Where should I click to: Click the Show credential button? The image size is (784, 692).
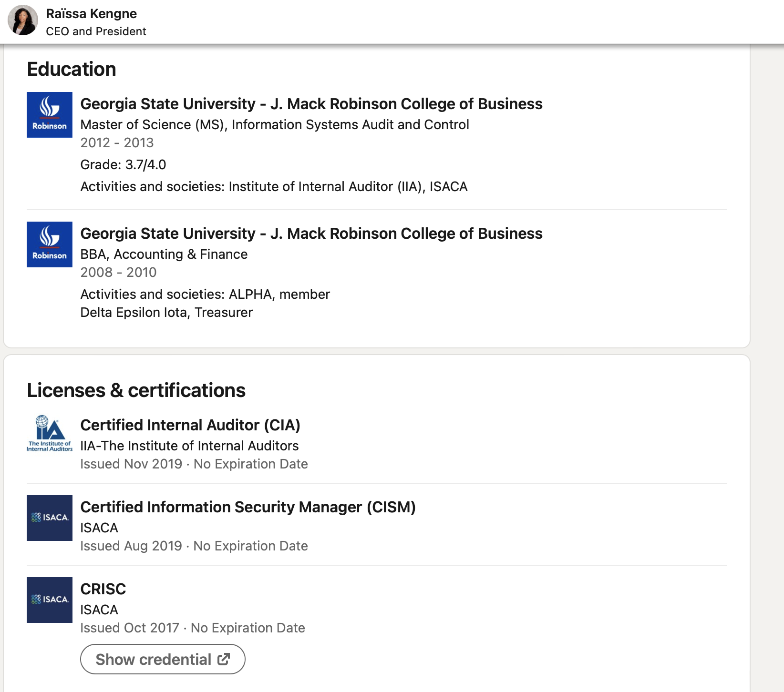[x=163, y=660]
